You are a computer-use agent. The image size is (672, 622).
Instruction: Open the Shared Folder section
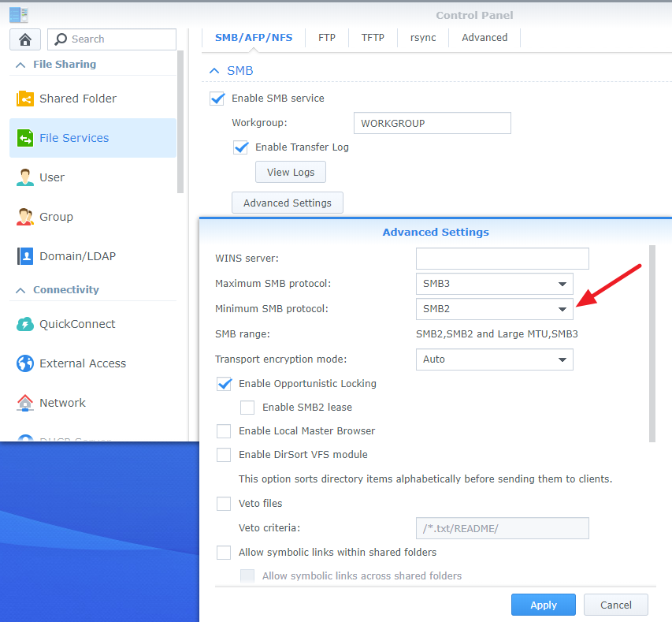coord(93,99)
